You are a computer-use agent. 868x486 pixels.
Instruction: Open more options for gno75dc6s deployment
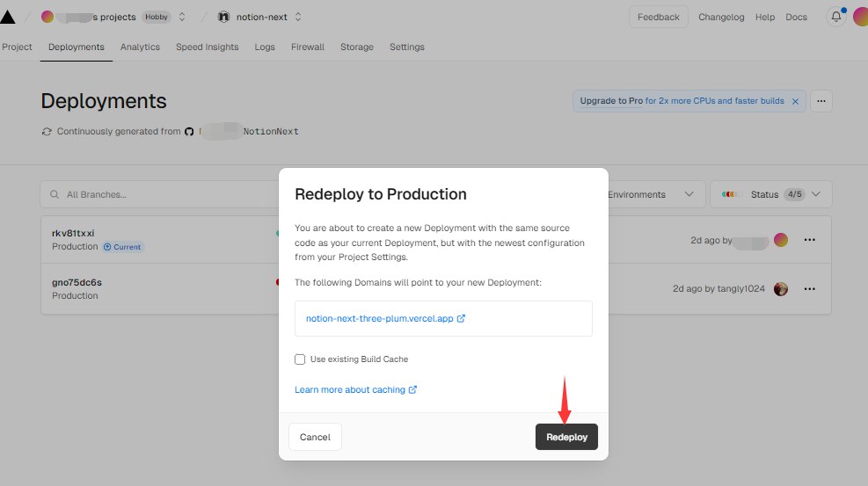809,288
